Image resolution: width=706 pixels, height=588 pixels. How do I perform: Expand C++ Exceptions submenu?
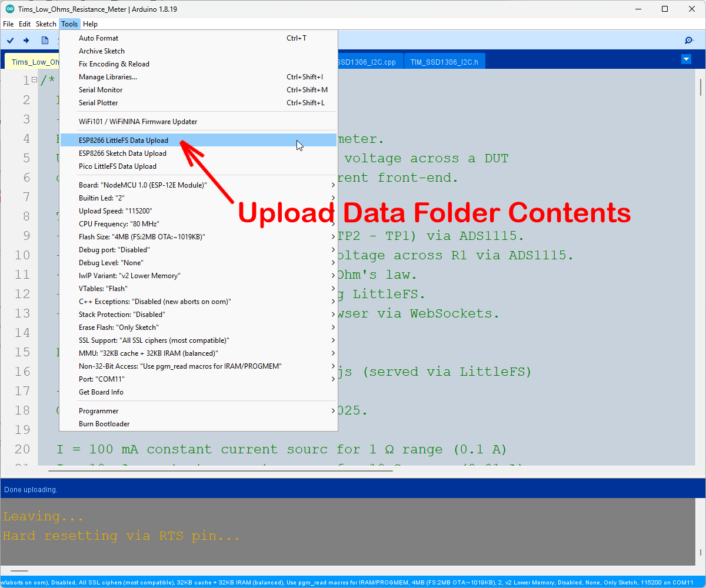coord(199,302)
